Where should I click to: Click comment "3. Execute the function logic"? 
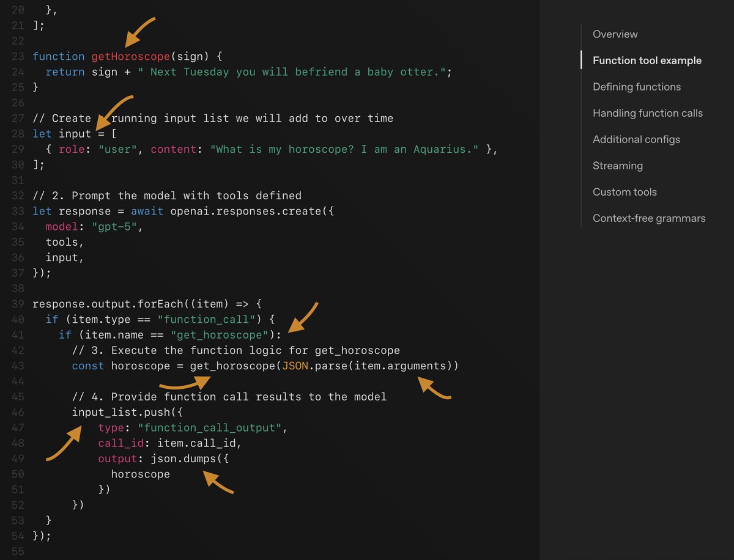(235, 350)
